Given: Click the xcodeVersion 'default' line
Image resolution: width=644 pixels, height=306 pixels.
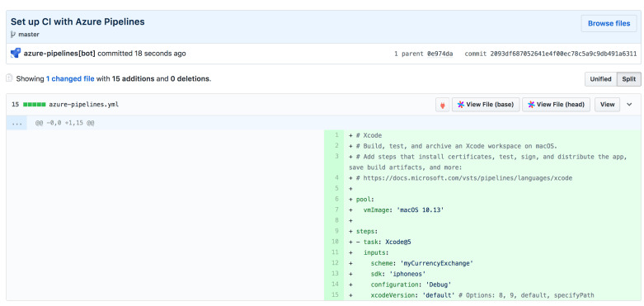Looking at the screenshot, I should (492, 295).
